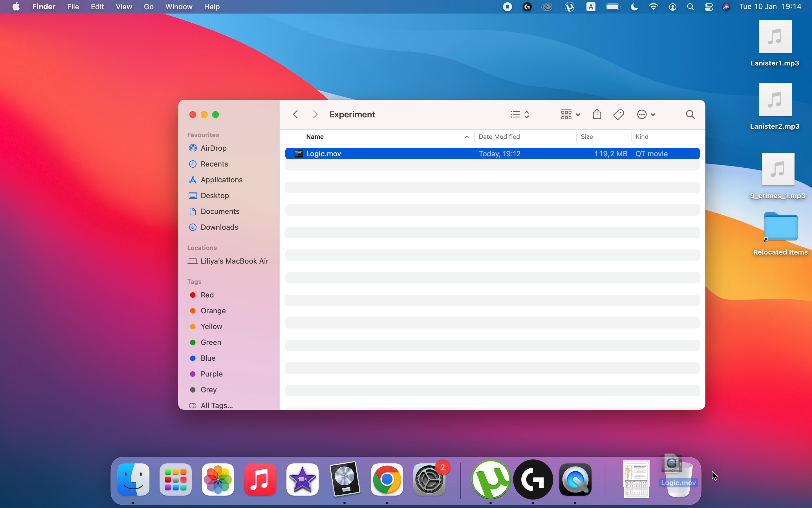Open search in the Finder window
The width and height of the screenshot is (812, 508).
pyautogui.click(x=691, y=115)
